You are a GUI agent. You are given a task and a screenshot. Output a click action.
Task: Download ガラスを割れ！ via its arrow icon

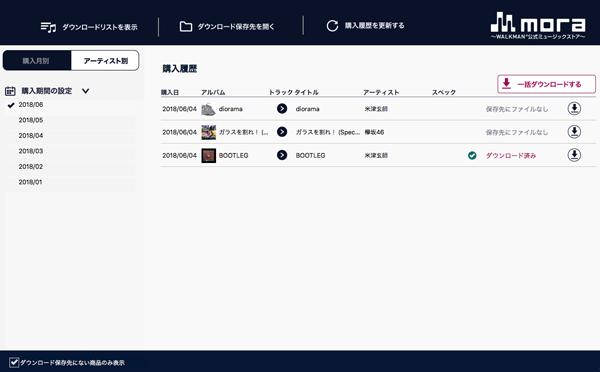574,132
